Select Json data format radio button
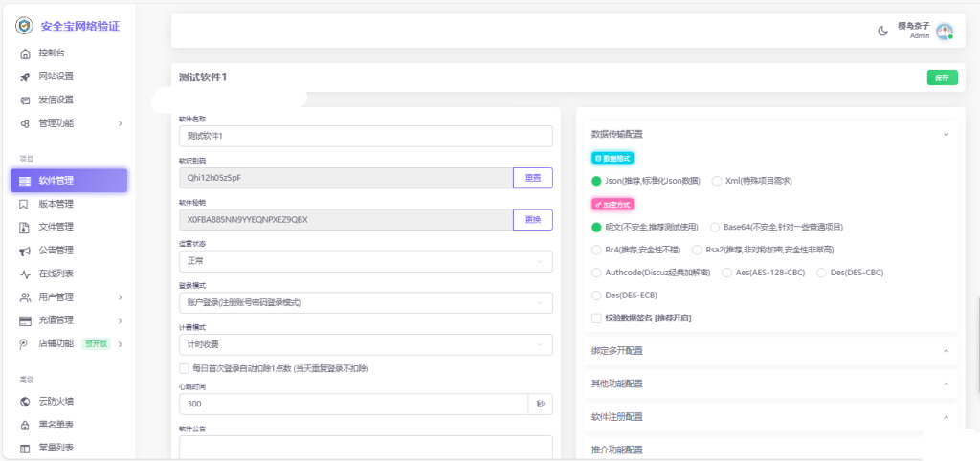The height and width of the screenshot is (461, 980). pyautogui.click(x=596, y=181)
